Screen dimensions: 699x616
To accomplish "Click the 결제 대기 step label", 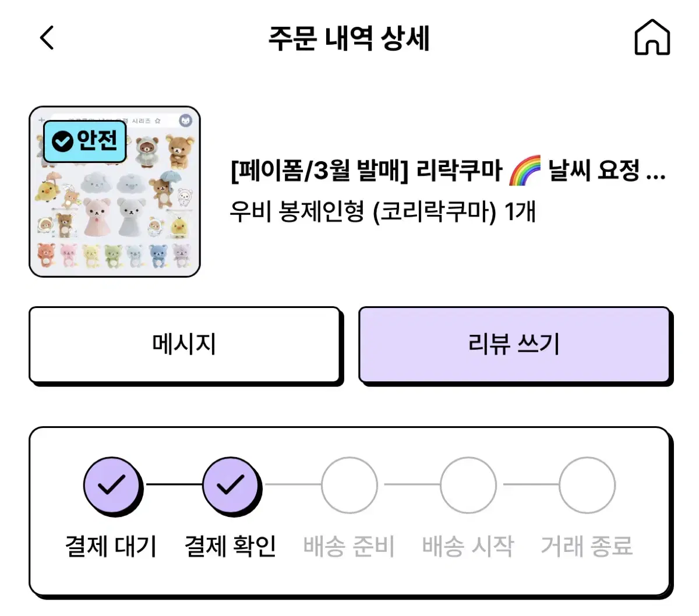I will coord(111,547).
